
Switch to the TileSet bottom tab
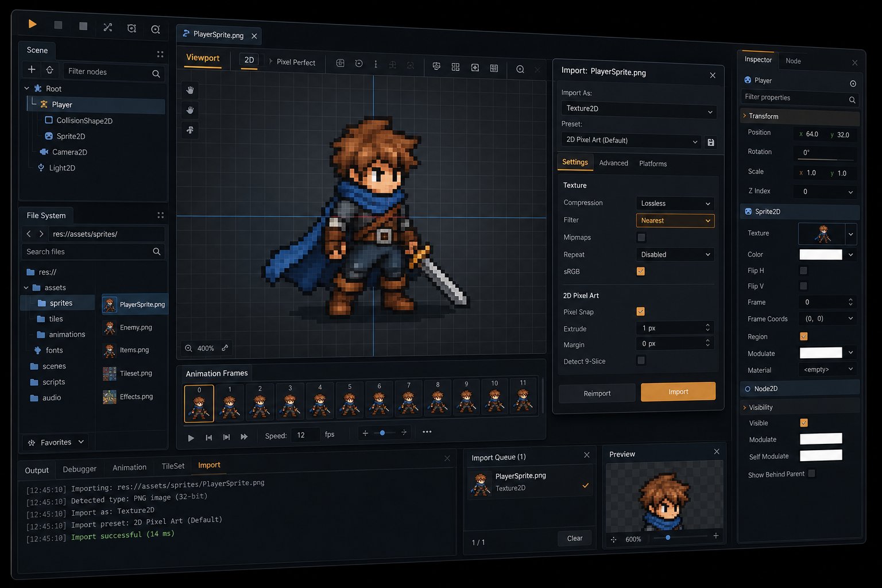(x=173, y=466)
